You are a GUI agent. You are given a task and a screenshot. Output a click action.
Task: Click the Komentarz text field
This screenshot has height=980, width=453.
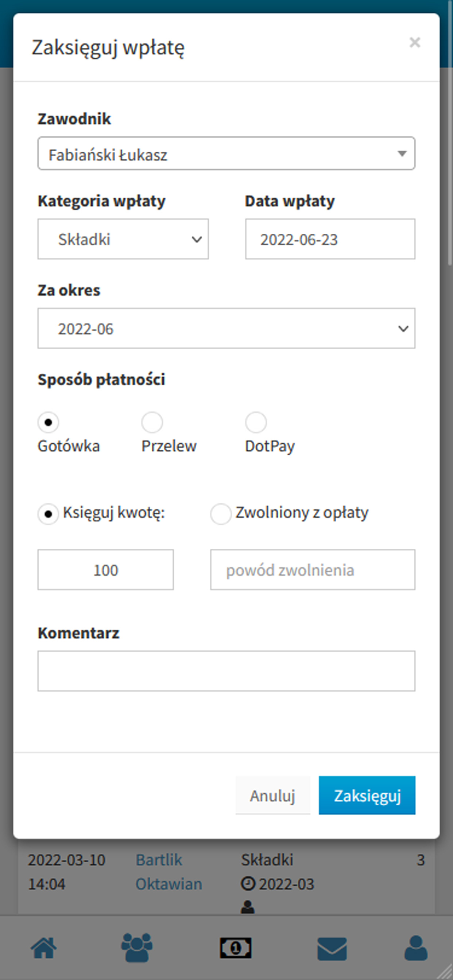point(226,671)
